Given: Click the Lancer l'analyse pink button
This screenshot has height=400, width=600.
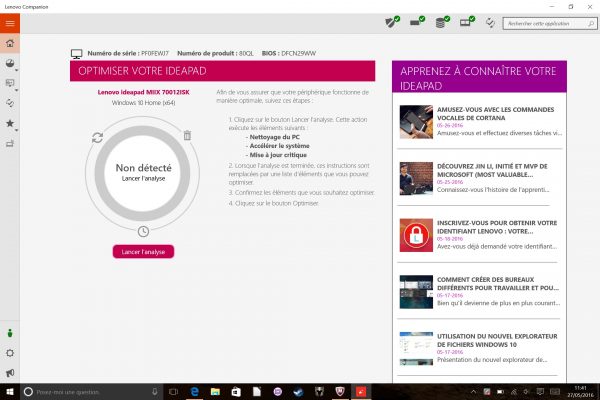Looking at the screenshot, I should pos(143,251).
